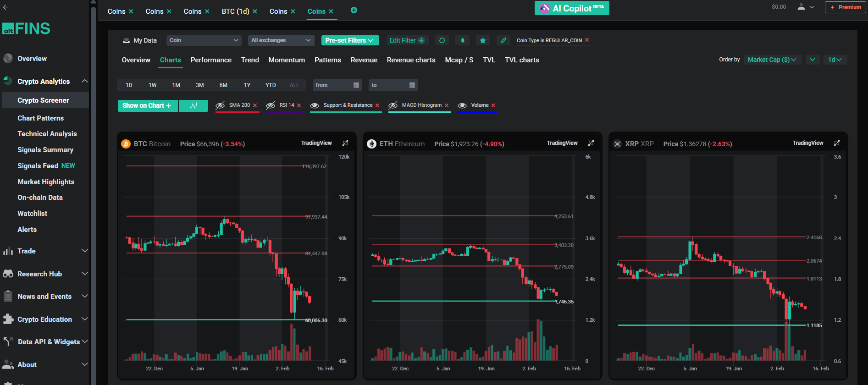Screen dimensions: 868x385
Task: Toggle Volume indicator visibility
Action: click(x=462, y=105)
